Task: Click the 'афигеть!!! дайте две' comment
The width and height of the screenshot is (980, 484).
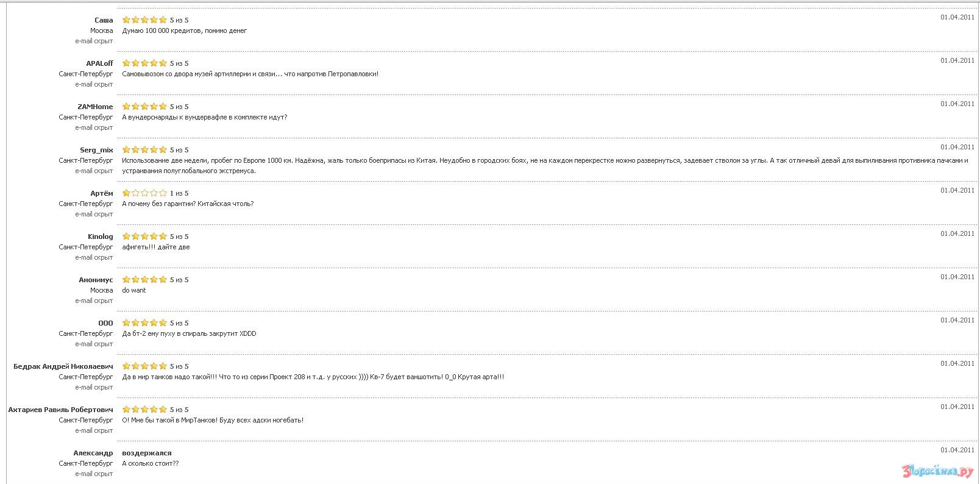Action: click(x=156, y=247)
